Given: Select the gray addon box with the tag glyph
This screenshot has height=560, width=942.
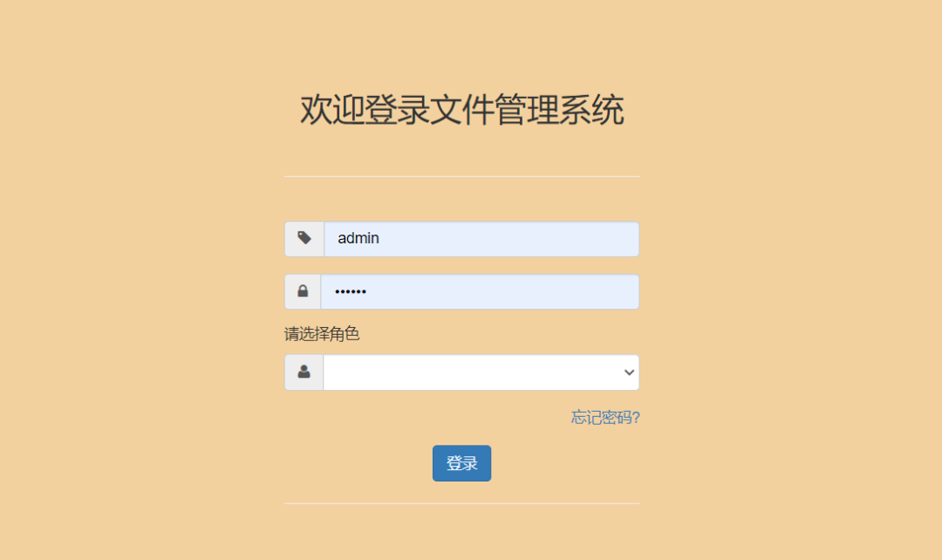Looking at the screenshot, I should (x=304, y=239).
